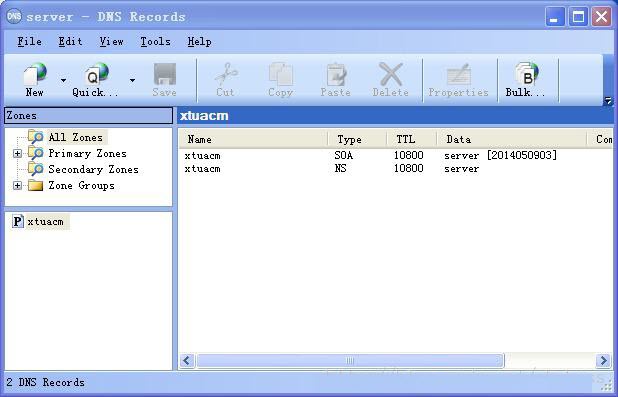This screenshot has height=397, width=618.
Task: Click the Delete X icon
Action: [391, 74]
